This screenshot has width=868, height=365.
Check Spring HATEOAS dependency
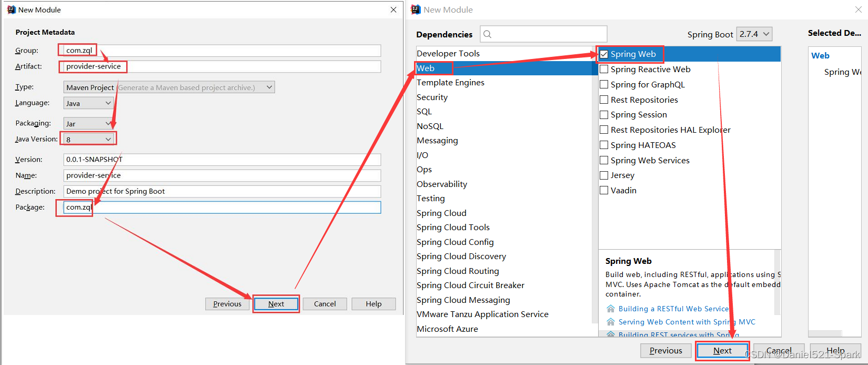pyautogui.click(x=604, y=145)
